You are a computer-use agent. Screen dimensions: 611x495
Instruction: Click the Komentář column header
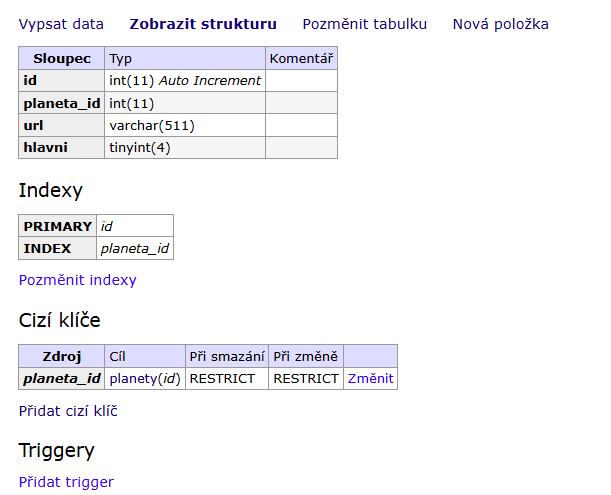tap(301, 59)
